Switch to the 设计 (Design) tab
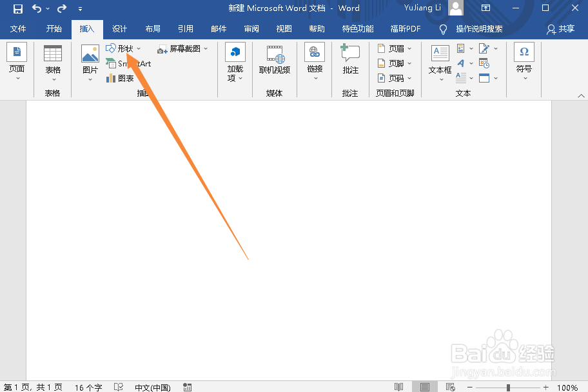This screenshot has width=588, height=392. [x=120, y=29]
